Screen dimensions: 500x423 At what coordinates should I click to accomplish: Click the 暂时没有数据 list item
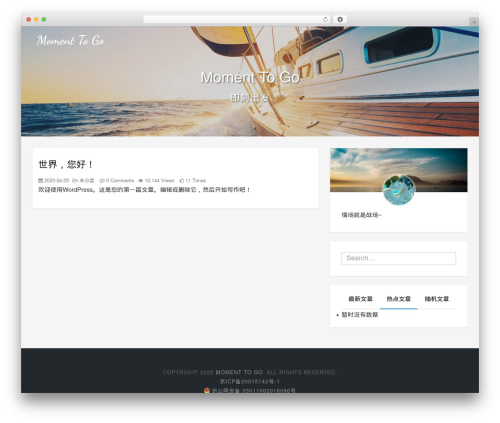click(x=360, y=315)
